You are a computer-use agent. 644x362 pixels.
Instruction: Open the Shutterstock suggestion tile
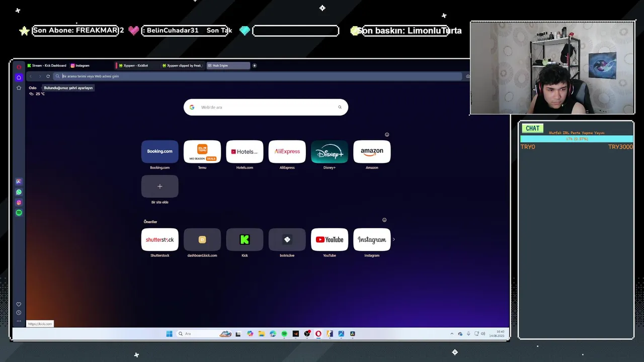160,239
